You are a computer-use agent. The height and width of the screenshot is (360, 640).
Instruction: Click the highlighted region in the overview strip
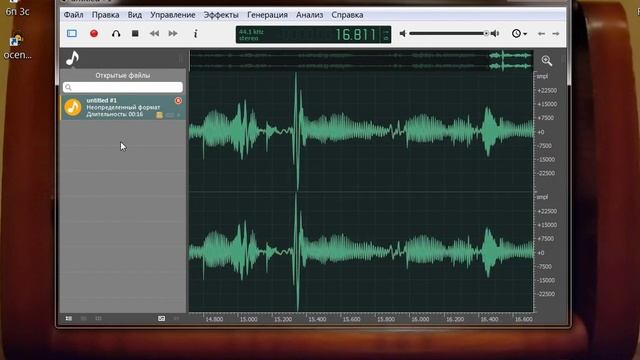coord(511,60)
